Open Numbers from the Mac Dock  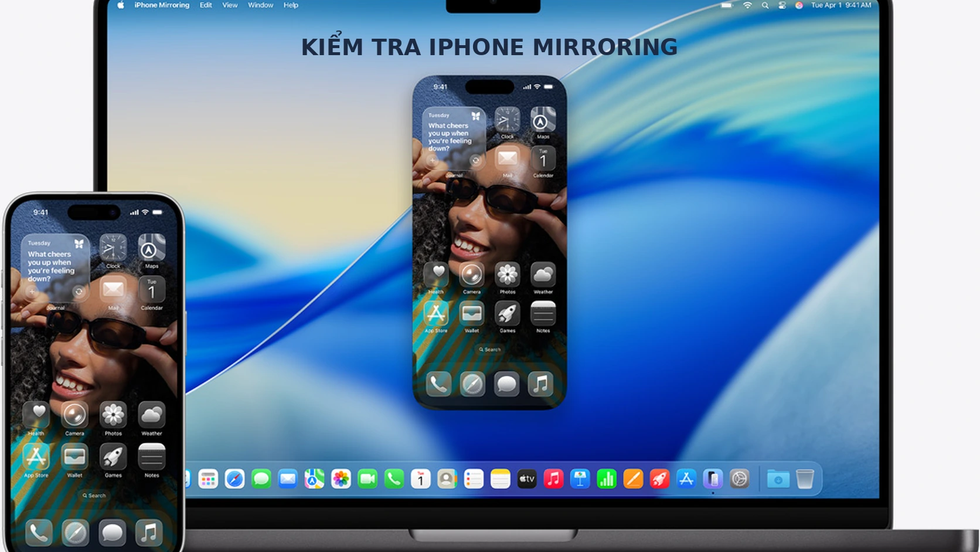point(607,479)
